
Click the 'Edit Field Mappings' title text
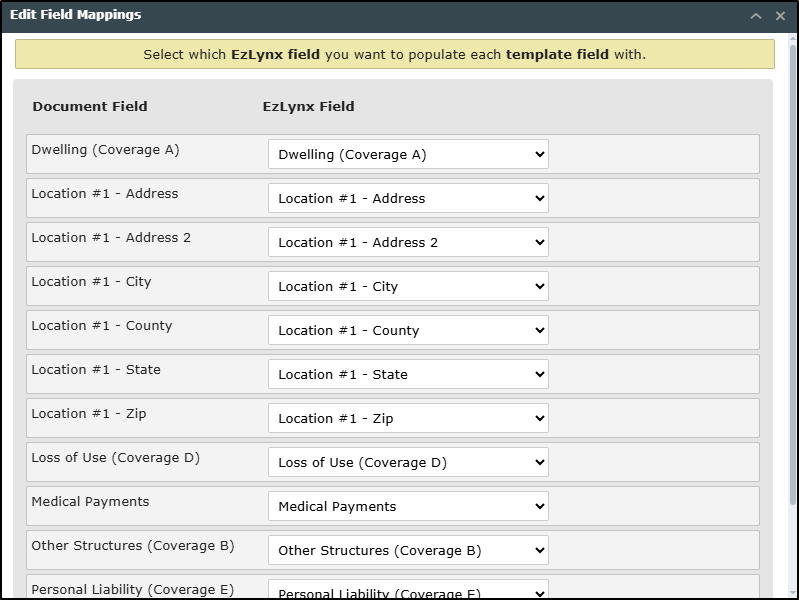(75, 15)
